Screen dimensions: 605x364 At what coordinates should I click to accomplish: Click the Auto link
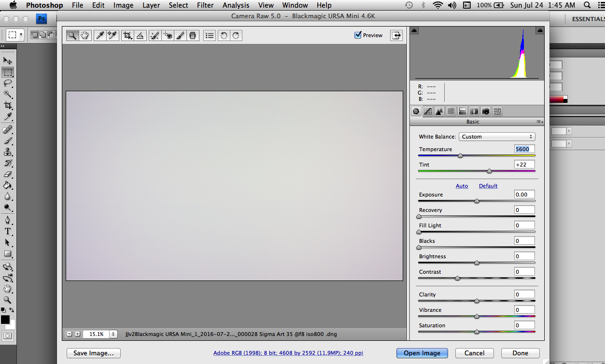click(x=462, y=186)
